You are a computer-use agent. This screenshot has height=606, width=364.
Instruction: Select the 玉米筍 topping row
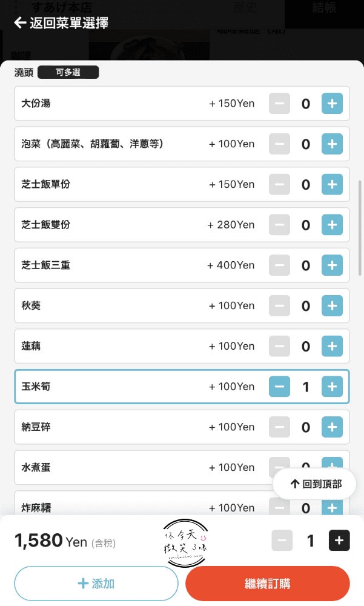pyautogui.click(x=182, y=387)
